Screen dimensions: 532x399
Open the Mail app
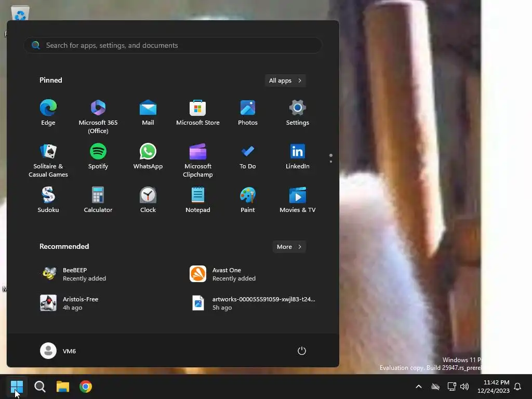(x=148, y=113)
